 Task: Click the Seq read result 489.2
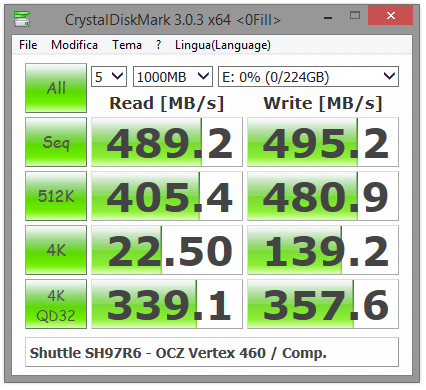(x=167, y=142)
